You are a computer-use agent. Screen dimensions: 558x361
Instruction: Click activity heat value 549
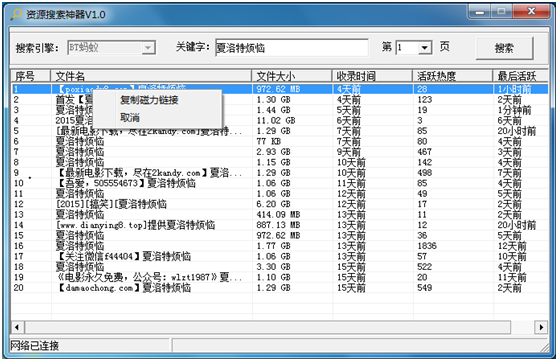coord(425,288)
